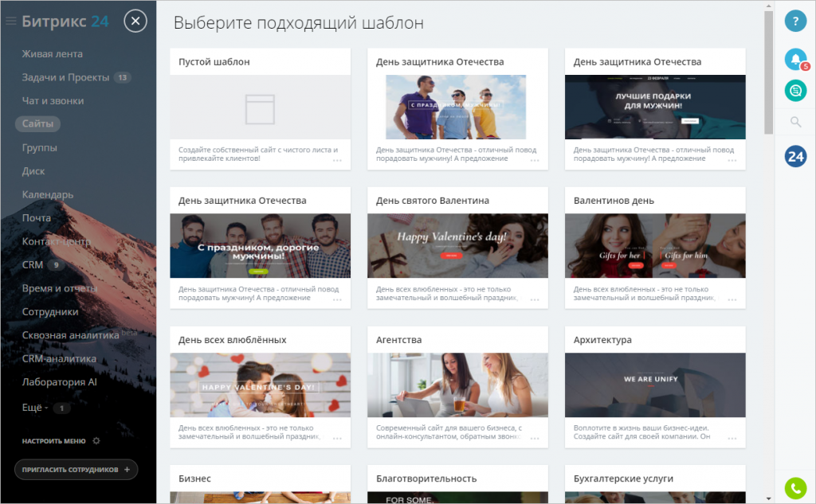Choose the Валентинов день template preview
Viewport: 816px width, 504px height.
tap(655, 246)
